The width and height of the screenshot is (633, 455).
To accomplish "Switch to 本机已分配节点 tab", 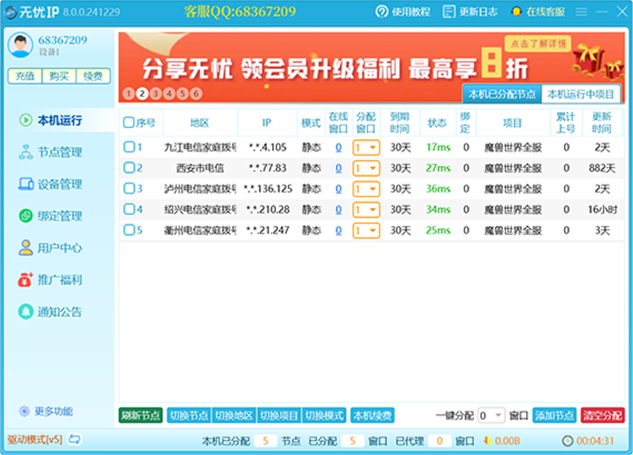I will click(x=501, y=94).
